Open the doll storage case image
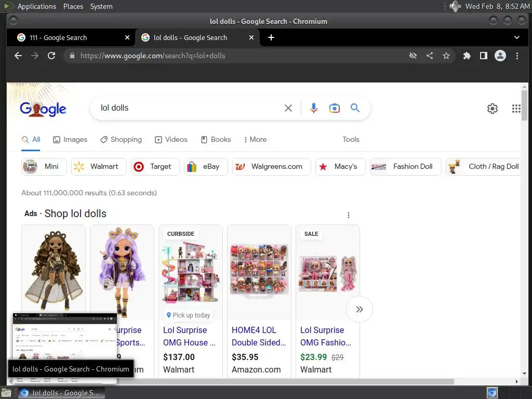Screen dimensions: 532x399 tap(259, 270)
